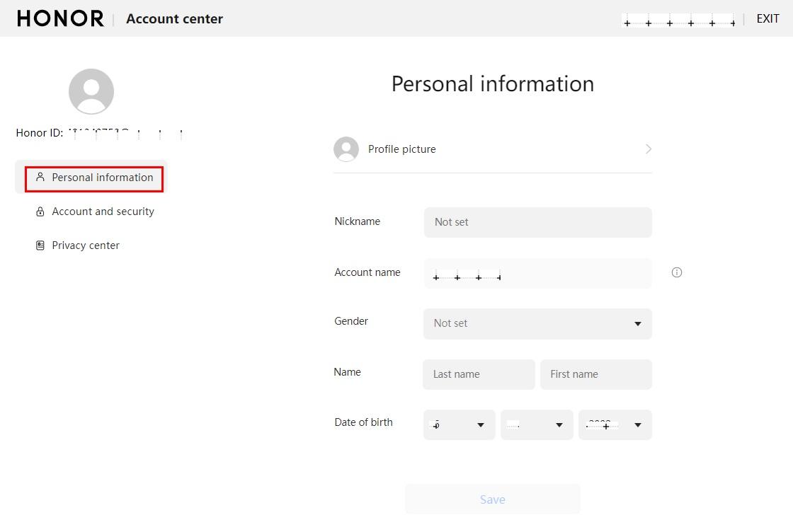Image resolution: width=793 pixels, height=532 pixels.
Task: Click the Nickname field showing Not set
Action: click(x=537, y=222)
